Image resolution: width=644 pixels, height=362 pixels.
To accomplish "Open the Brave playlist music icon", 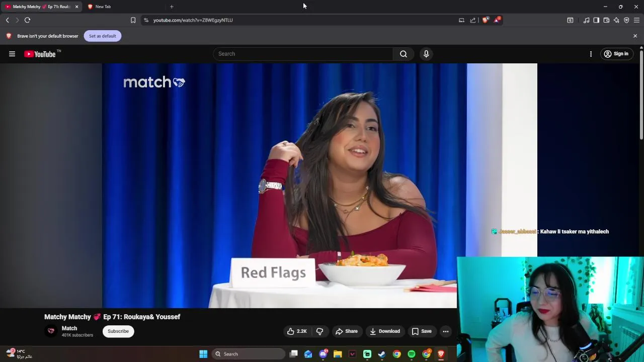I will point(586,20).
